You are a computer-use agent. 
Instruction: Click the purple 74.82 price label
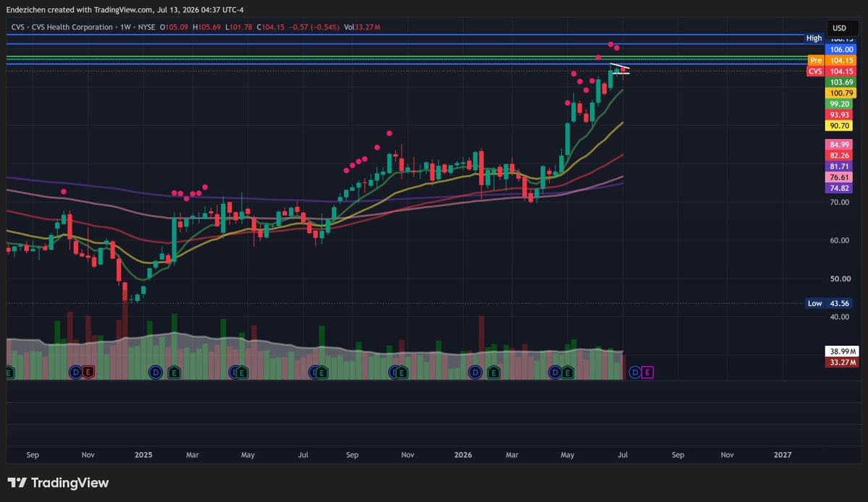[839, 189]
